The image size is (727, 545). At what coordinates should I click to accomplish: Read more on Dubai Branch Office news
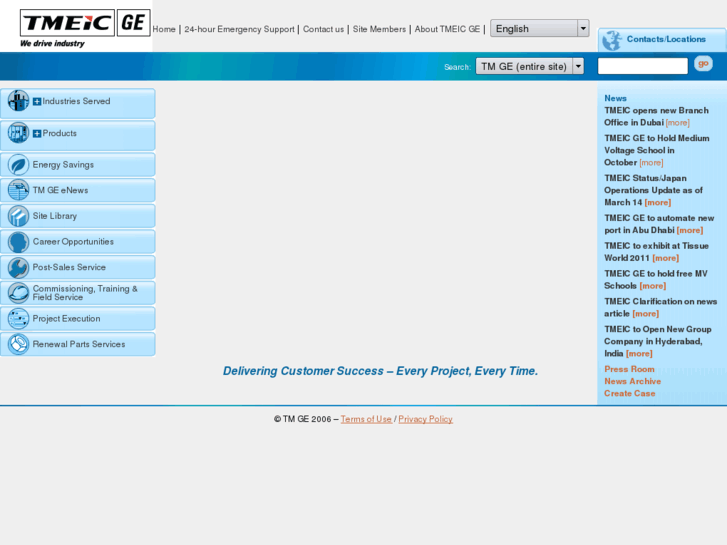677,123
